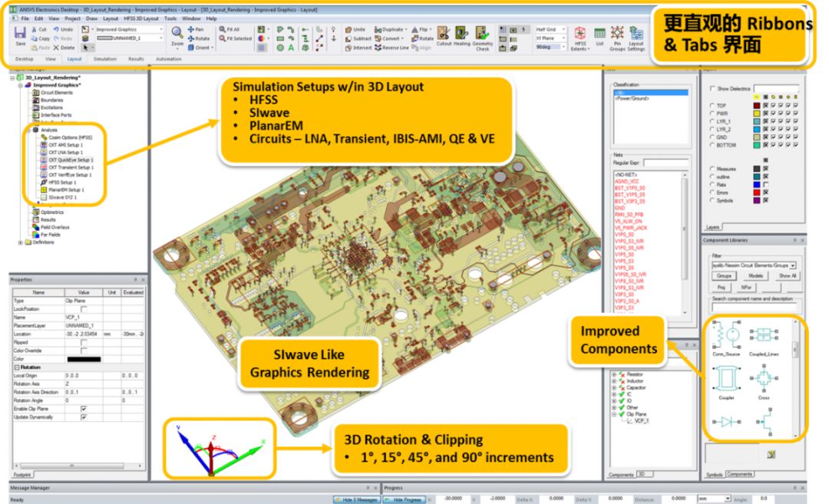Run the Geometry Check tool

tap(482, 38)
